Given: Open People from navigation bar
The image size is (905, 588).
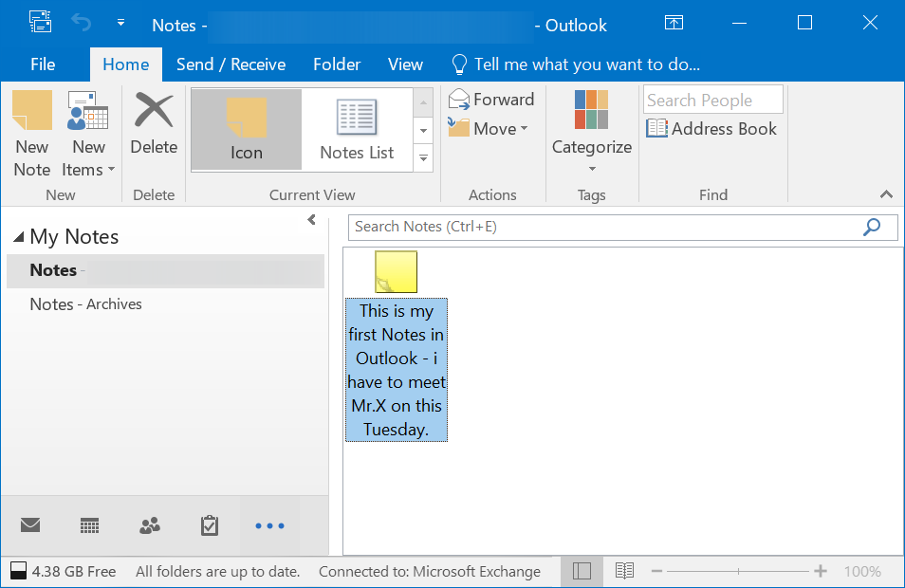Looking at the screenshot, I should pos(150,525).
